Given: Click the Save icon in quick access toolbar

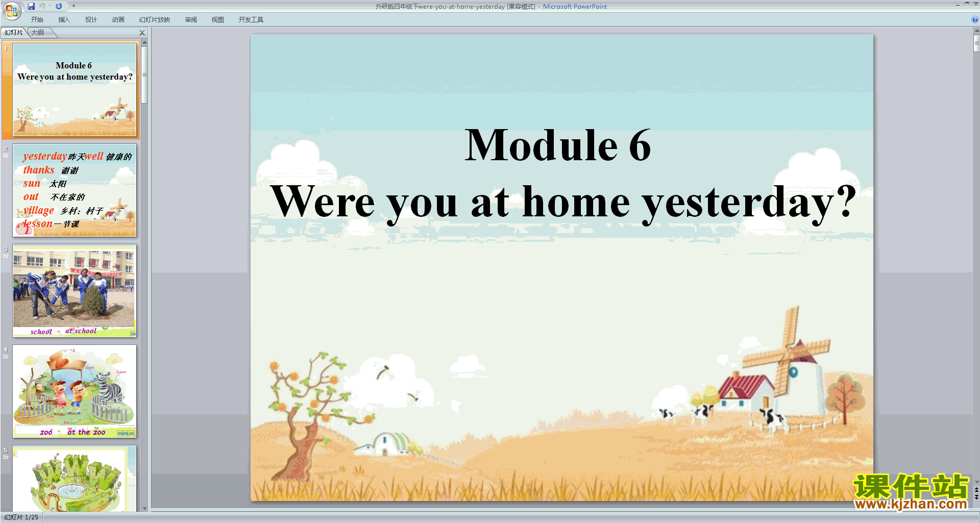Looking at the screenshot, I should (31, 6).
